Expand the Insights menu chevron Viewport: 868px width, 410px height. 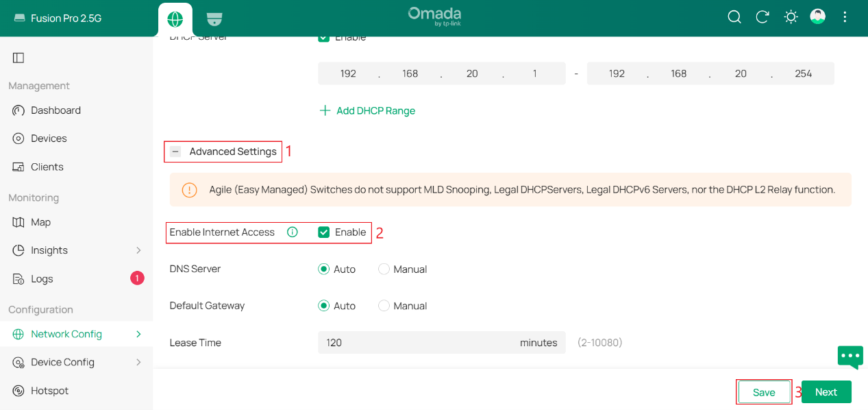[x=138, y=250]
